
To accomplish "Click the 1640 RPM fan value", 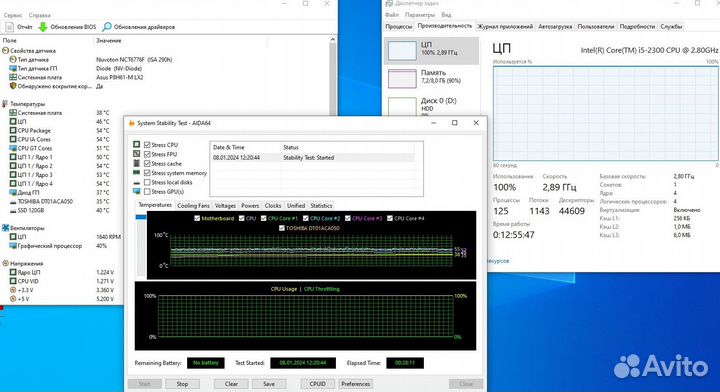I will (108, 237).
